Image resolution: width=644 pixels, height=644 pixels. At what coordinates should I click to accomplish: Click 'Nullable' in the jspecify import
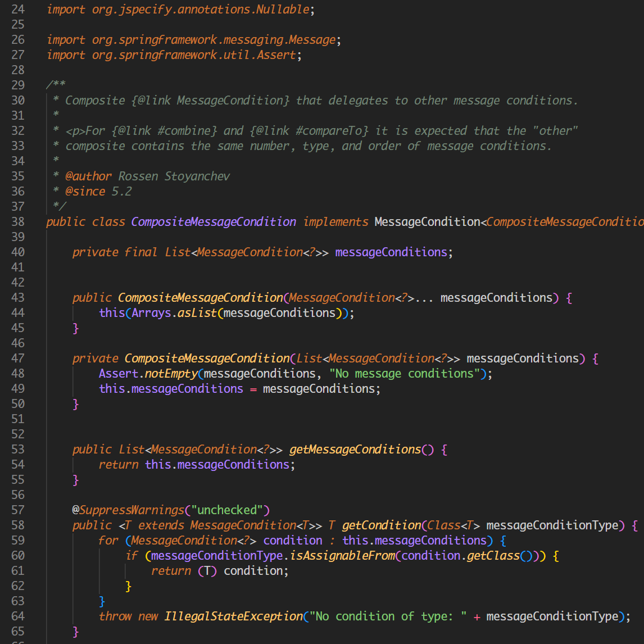click(283, 9)
